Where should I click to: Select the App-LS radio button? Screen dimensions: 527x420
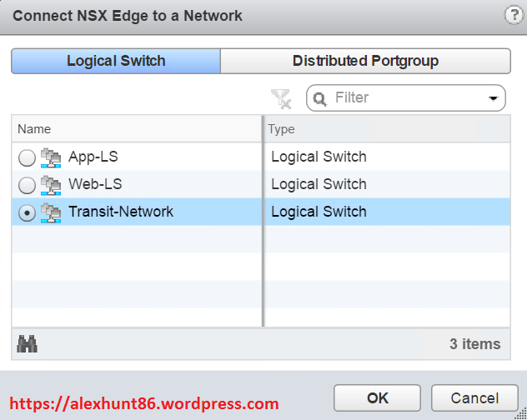click(x=27, y=157)
